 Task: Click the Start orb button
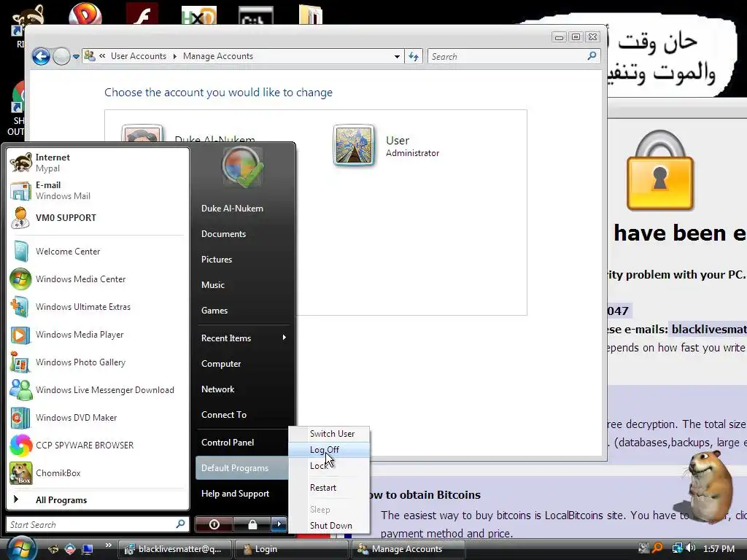click(21, 548)
